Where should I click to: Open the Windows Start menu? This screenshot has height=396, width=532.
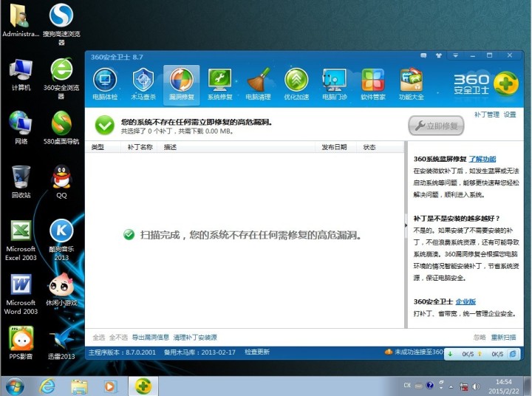coord(15,386)
